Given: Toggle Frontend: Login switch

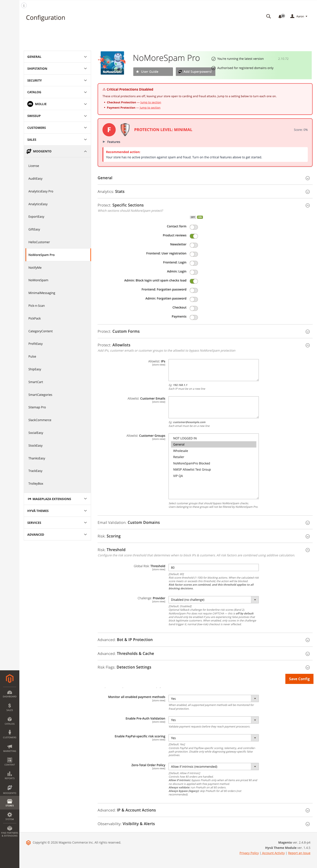Looking at the screenshot, I should tap(194, 263).
